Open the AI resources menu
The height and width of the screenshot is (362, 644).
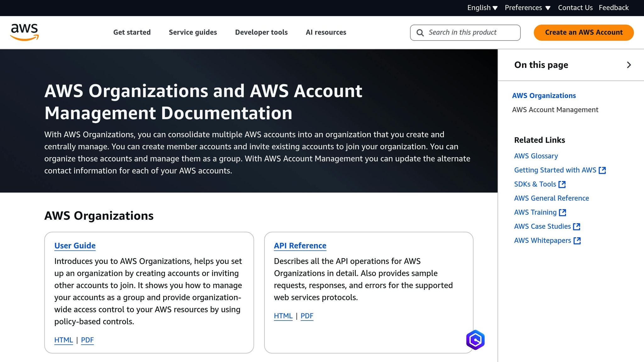click(326, 32)
